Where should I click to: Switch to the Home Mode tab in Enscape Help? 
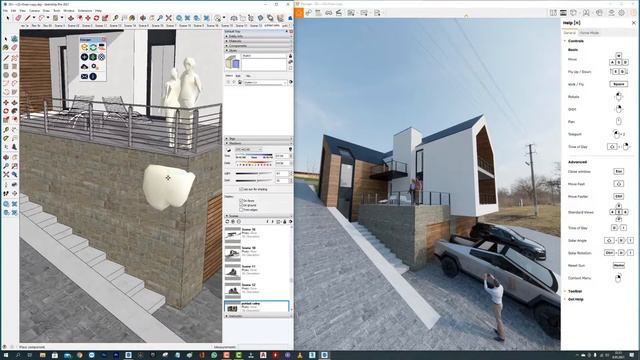click(x=589, y=33)
